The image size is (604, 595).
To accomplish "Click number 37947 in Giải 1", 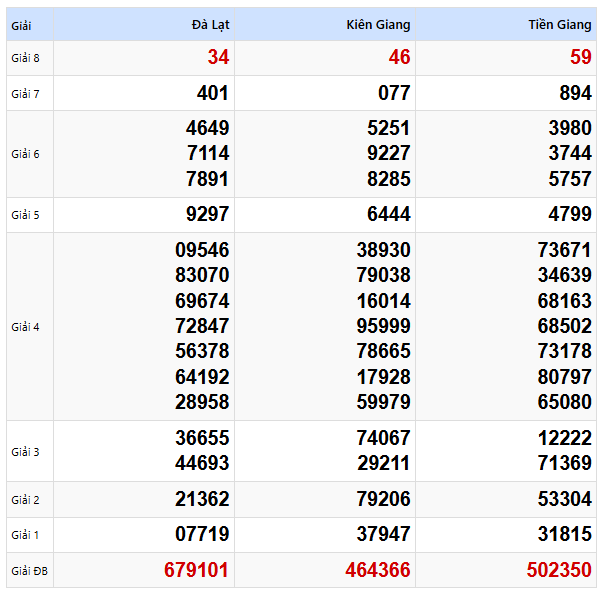I will point(383,534).
